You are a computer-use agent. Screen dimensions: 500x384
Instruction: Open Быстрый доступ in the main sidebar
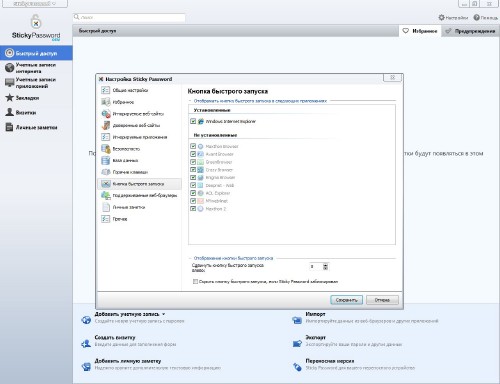[x=36, y=53]
